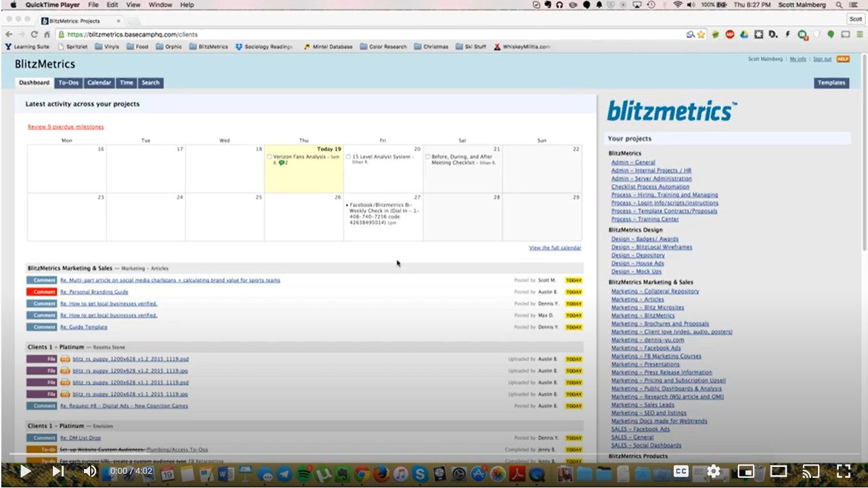Screen dimensions: 868x488
Task: Seek using the video progress bar
Action: (433, 454)
